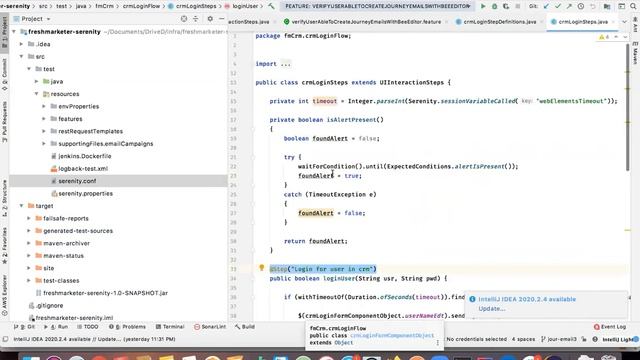Open the Build tool window tab
This screenshot has height=360, width=640.
coord(245,327)
